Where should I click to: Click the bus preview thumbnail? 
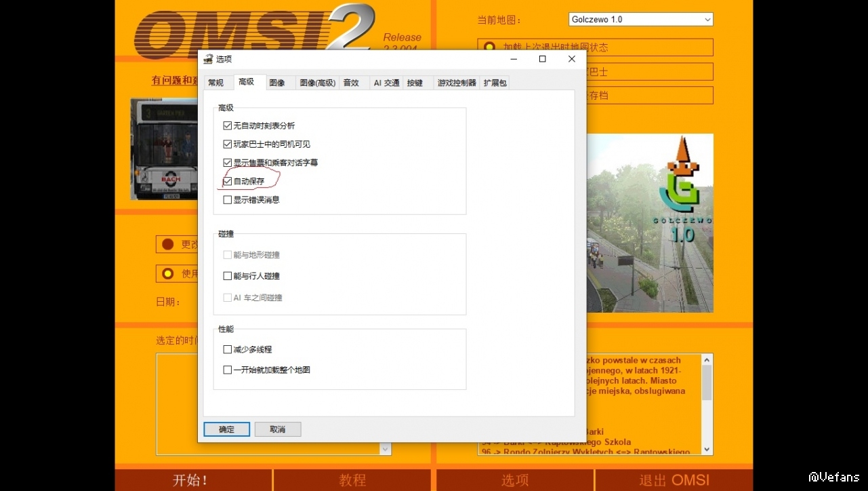pos(164,149)
